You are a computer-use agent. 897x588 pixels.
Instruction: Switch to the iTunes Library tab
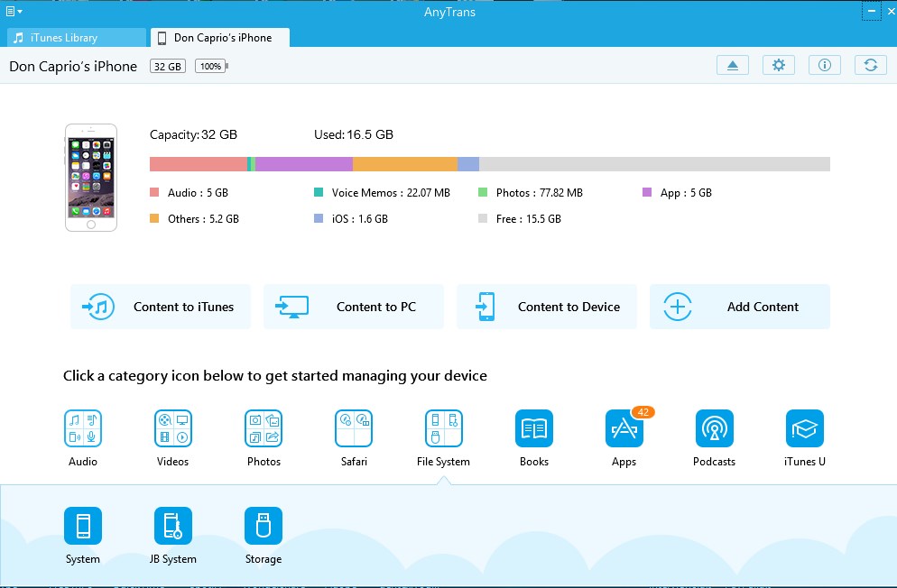coord(77,38)
